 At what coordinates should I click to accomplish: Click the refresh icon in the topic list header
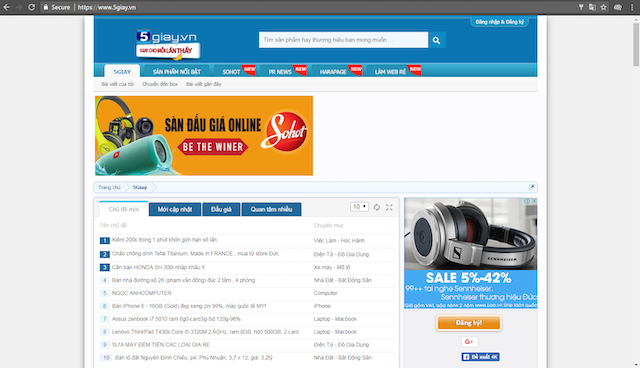coord(377,207)
